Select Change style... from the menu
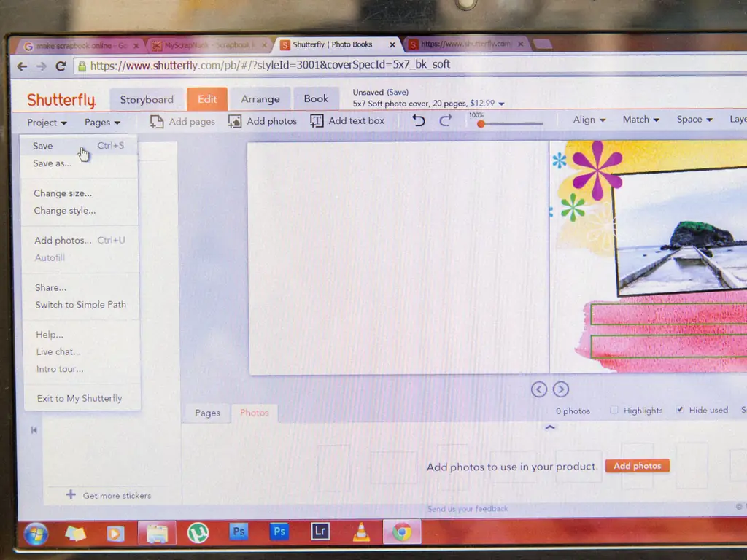Screen dimensions: 747x560 coord(65,211)
